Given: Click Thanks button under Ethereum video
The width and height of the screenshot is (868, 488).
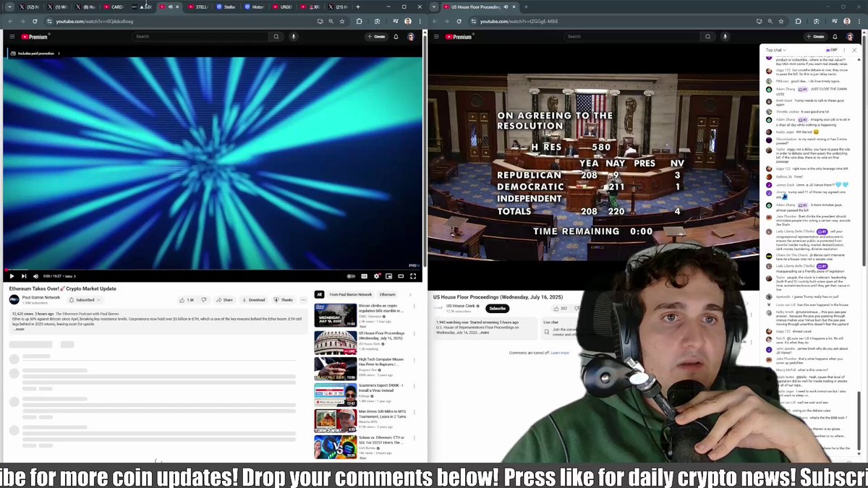Looking at the screenshot, I should (x=284, y=299).
